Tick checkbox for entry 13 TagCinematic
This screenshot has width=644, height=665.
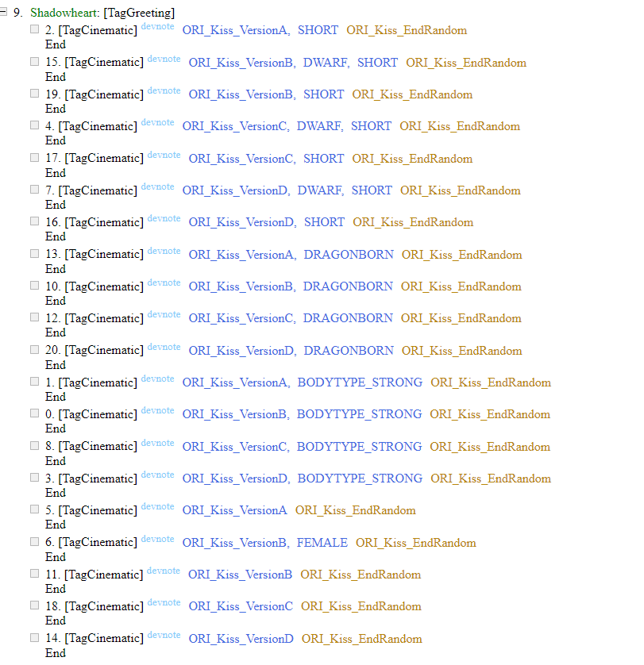[x=34, y=253]
